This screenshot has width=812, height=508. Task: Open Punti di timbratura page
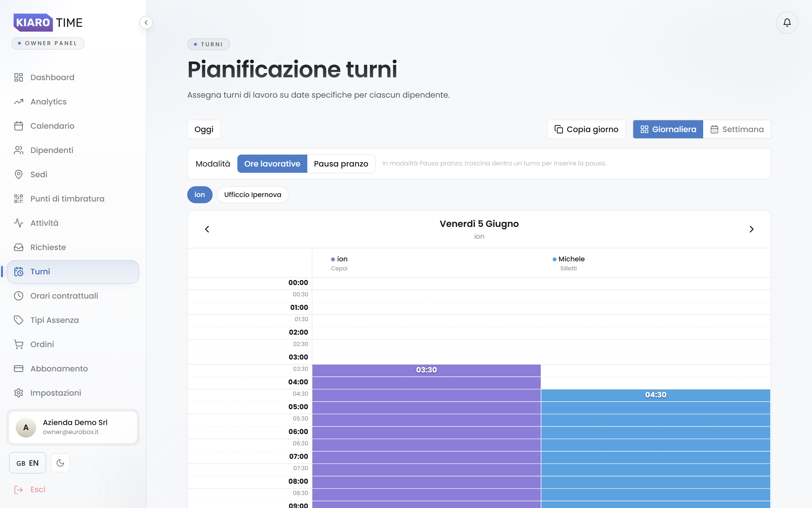(73, 199)
